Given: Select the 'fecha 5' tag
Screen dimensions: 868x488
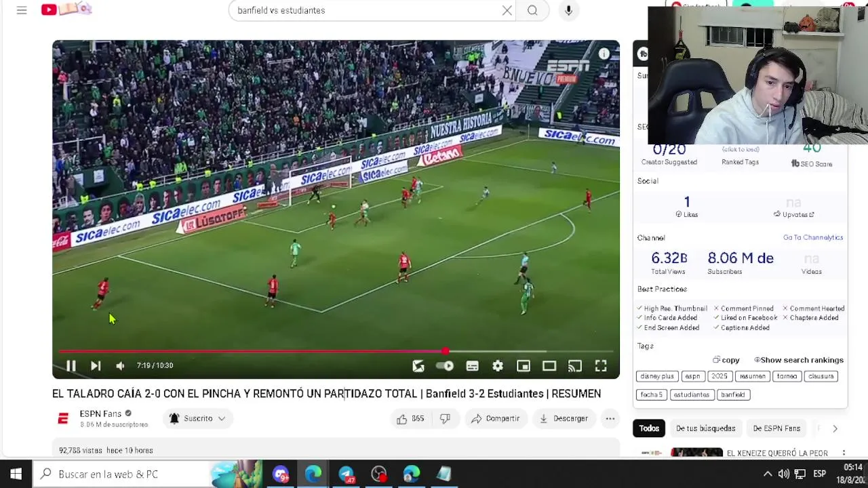Looking at the screenshot, I should click(652, 394).
